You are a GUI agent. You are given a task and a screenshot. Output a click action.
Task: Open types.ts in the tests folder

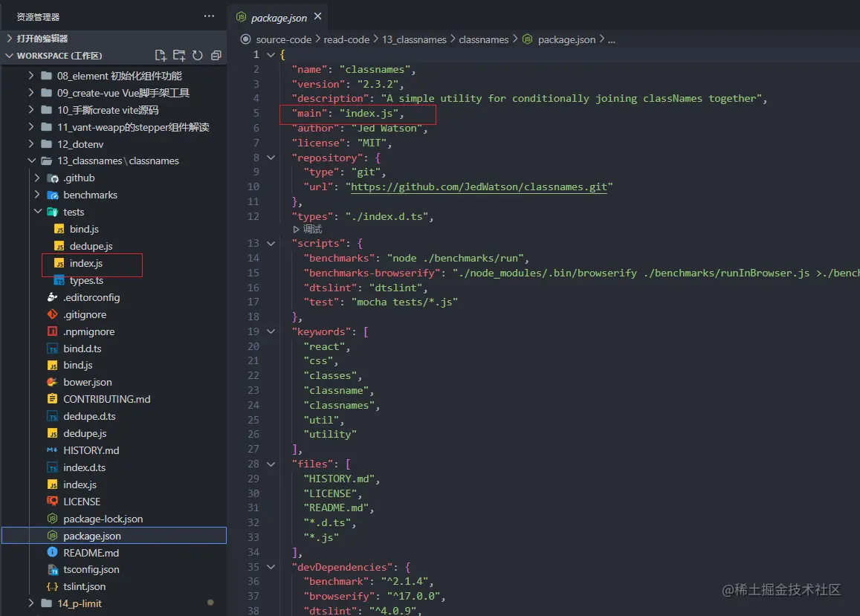[x=86, y=280]
